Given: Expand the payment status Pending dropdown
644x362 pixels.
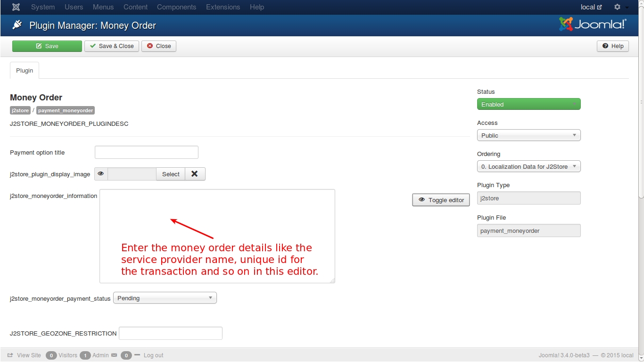Looking at the screenshot, I should pyautogui.click(x=165, y=298).
